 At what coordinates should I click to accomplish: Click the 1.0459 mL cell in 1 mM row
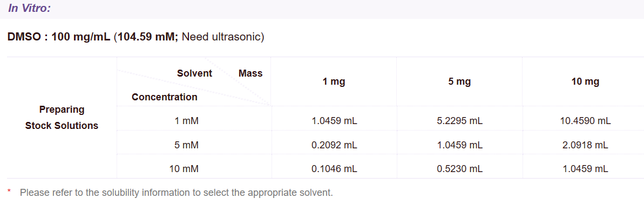tap(334, 121)
